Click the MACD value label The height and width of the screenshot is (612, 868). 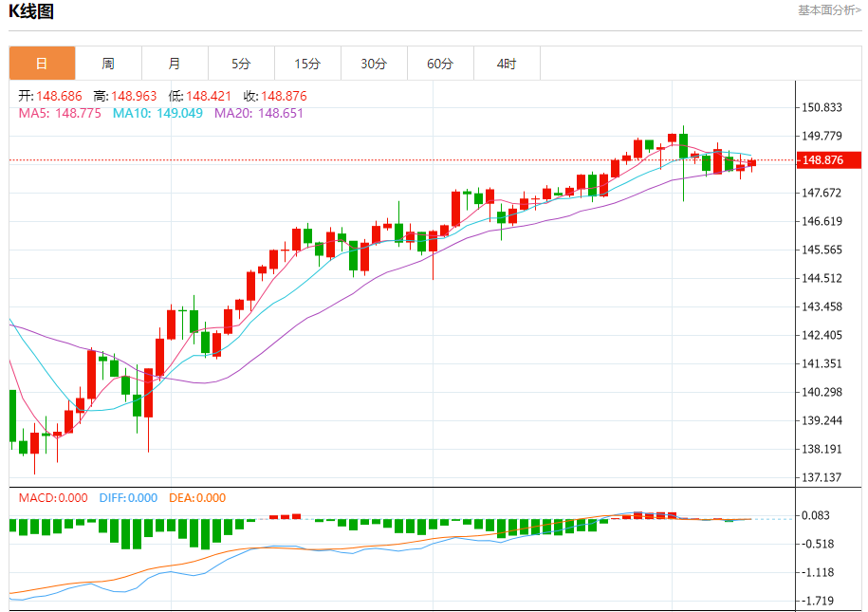pyautogui.click(x=53, y=497)
